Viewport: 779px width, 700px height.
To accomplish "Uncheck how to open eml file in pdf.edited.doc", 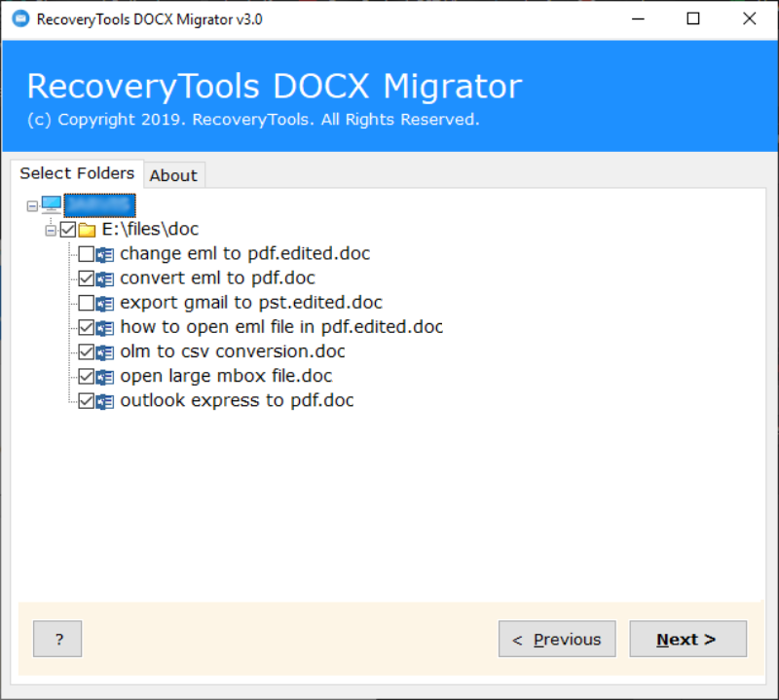I will pyautogui.click(x=87, y=327).
